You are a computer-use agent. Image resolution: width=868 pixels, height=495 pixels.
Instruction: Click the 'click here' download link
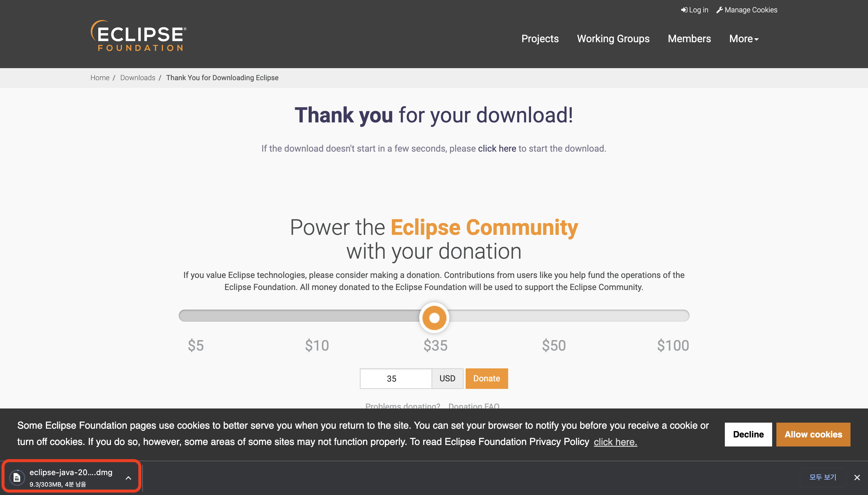click(x=496, y=149)
